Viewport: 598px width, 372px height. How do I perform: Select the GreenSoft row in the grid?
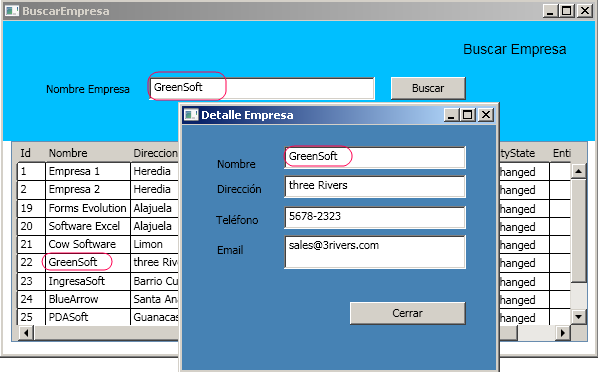pyautogui.click(x=98, y=262)
